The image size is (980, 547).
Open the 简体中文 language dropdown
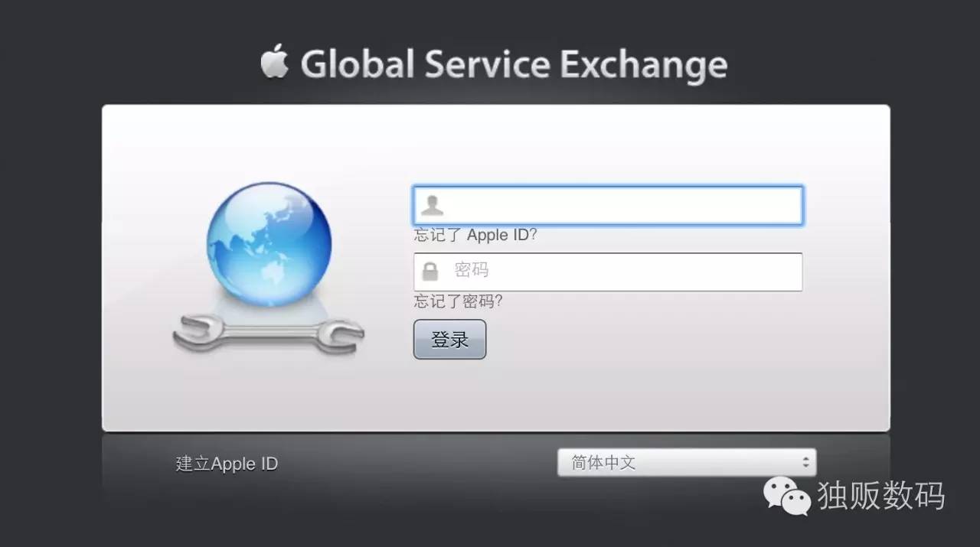pos(685,462)
